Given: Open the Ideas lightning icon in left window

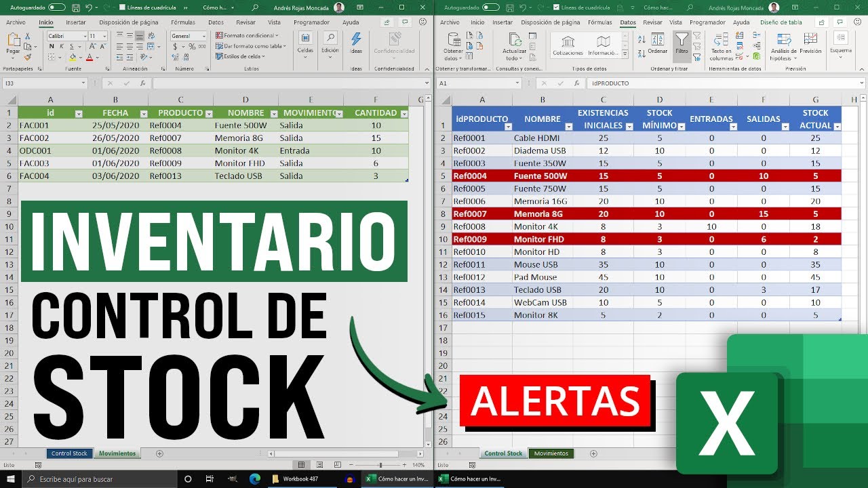Looking at the screenshot, I should [355, 39].
